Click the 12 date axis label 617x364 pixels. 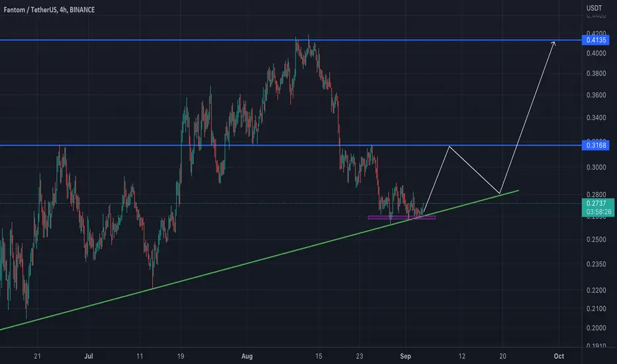tap(462, 356)
